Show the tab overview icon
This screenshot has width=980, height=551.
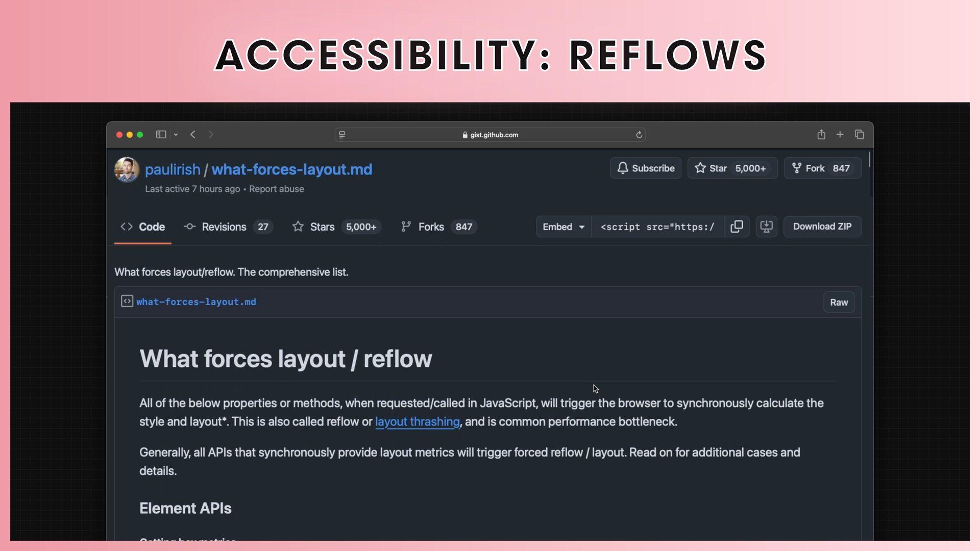859,135
